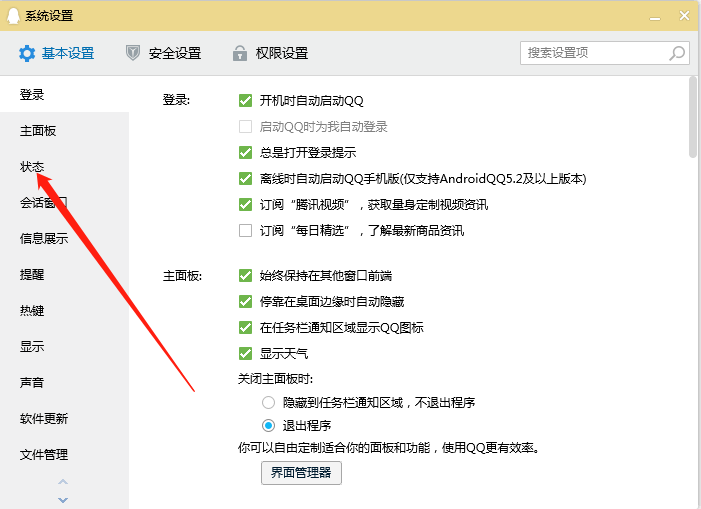The height and width of the screenshot is (509, 701).
Task: Open the 会话窗口 sidebar section
Action: 64,202
